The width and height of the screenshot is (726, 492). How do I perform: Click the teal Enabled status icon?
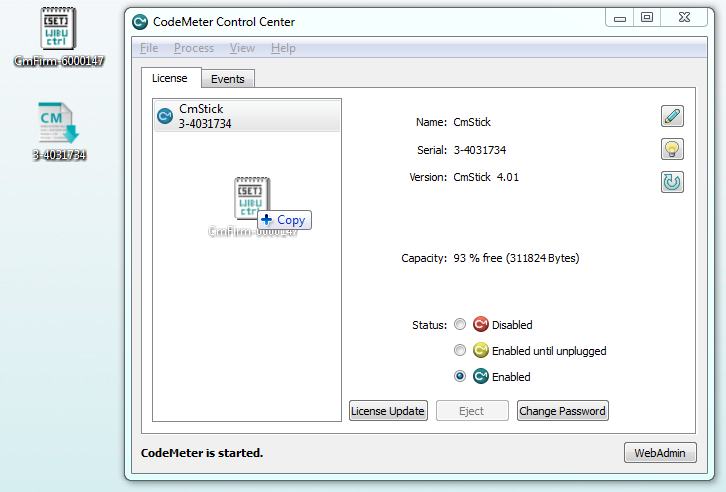click(x=481, y=376)
